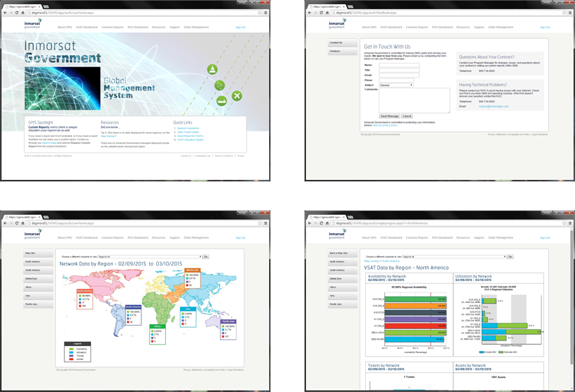Open the Chrome menu icon in the userhome.aspx window
Image resolution: width=575 pixels, height=392 pixels.
(266, 13)
